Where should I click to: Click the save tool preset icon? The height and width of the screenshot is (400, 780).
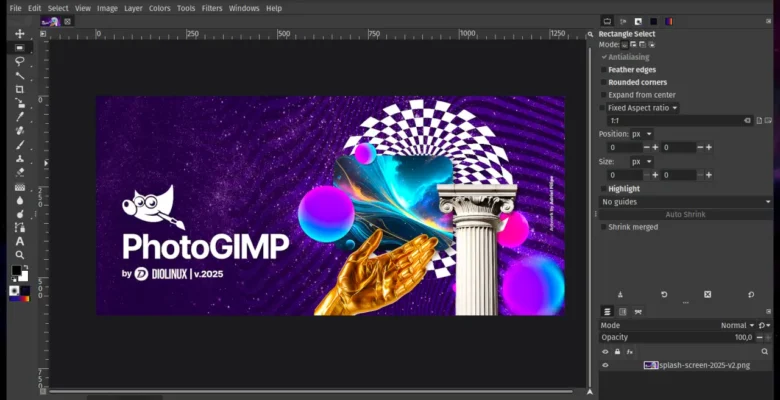click(x=620, y=295)
